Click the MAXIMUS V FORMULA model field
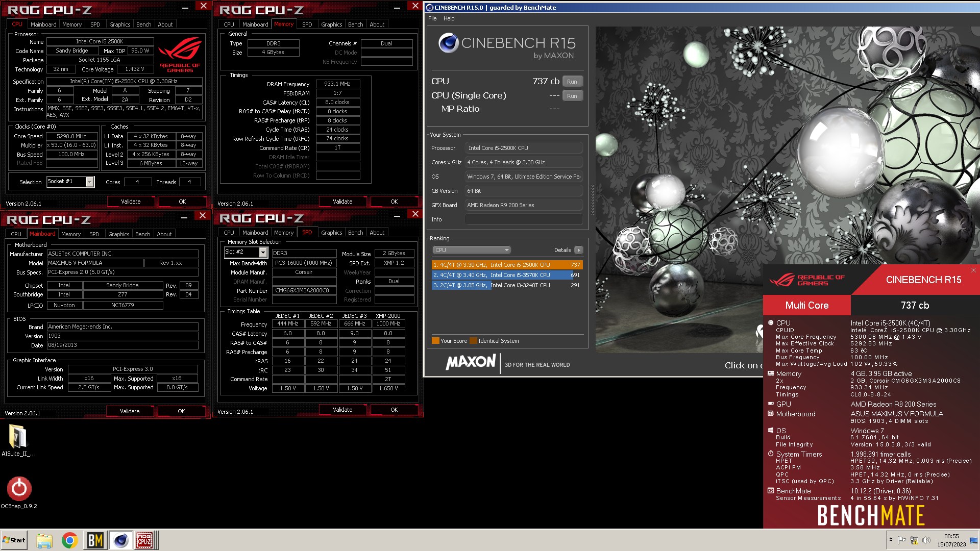980x551 pixels. pyautogui.click(x=95, y=263)
